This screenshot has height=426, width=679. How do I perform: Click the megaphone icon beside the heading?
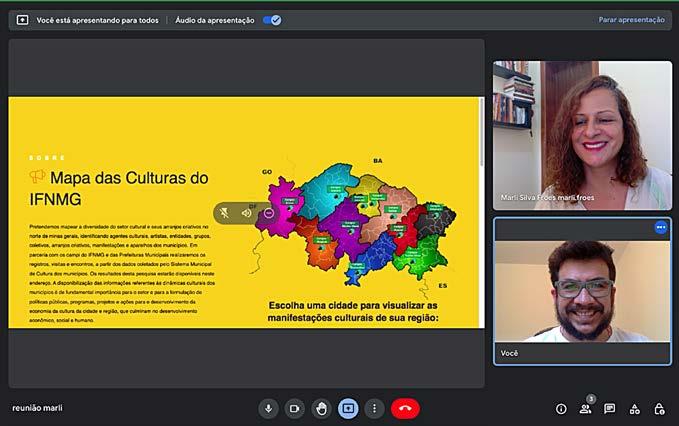tap(38, 176)
